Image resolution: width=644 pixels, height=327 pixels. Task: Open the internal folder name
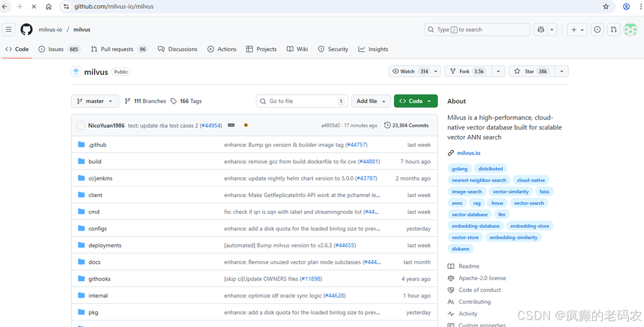tap(98, 296)
